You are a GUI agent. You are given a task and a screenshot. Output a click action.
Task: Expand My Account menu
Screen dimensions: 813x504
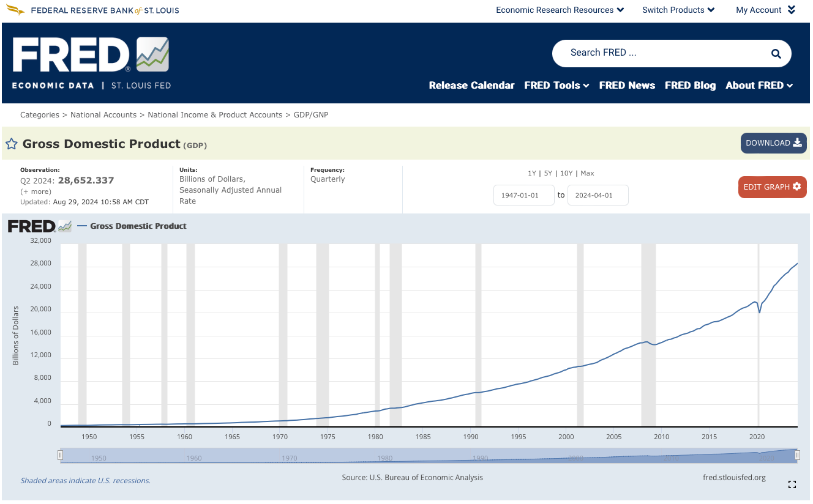click(x=765, y=10)
